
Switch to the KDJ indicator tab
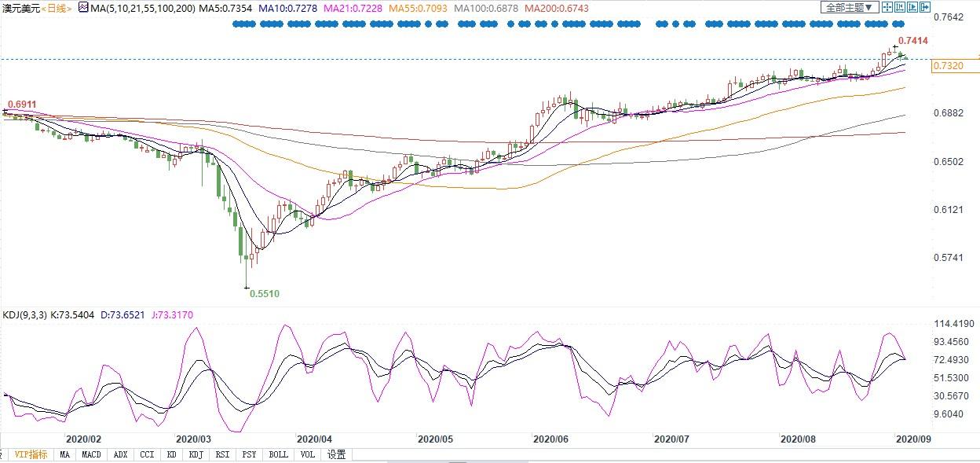coord(196,454)
